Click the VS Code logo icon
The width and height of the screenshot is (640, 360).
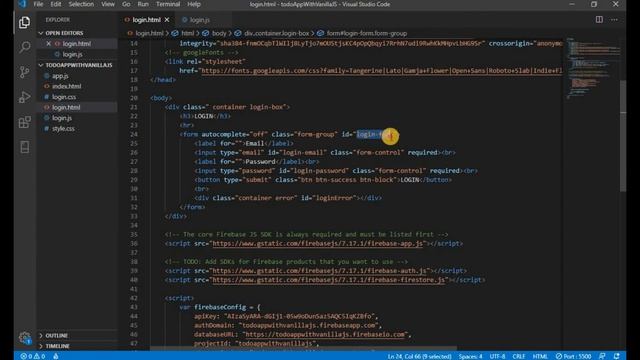pos(22,4)
